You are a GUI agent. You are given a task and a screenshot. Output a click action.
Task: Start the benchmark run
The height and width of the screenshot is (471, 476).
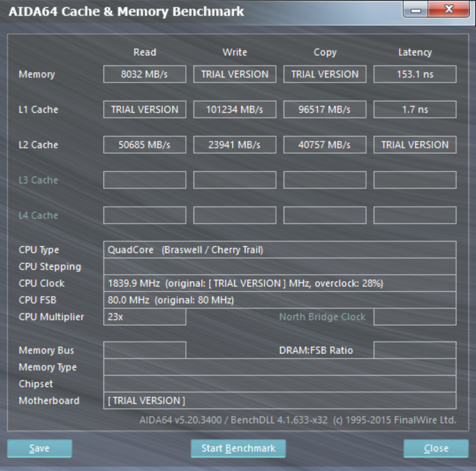pos(238,448)
